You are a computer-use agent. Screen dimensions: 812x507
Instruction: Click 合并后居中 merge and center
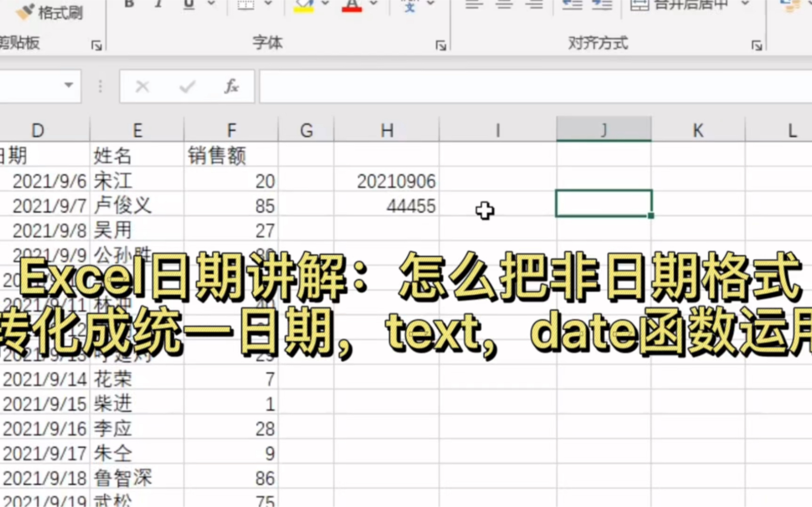(679, 5)
